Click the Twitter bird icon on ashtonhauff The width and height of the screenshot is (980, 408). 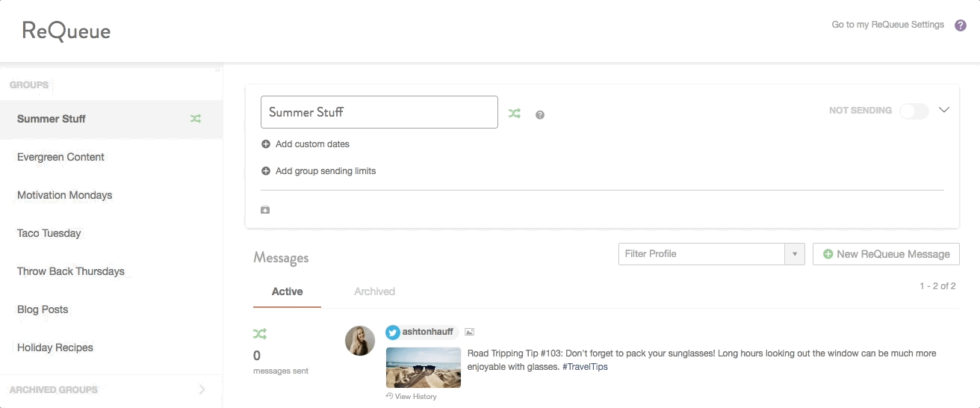pos(393,333)
